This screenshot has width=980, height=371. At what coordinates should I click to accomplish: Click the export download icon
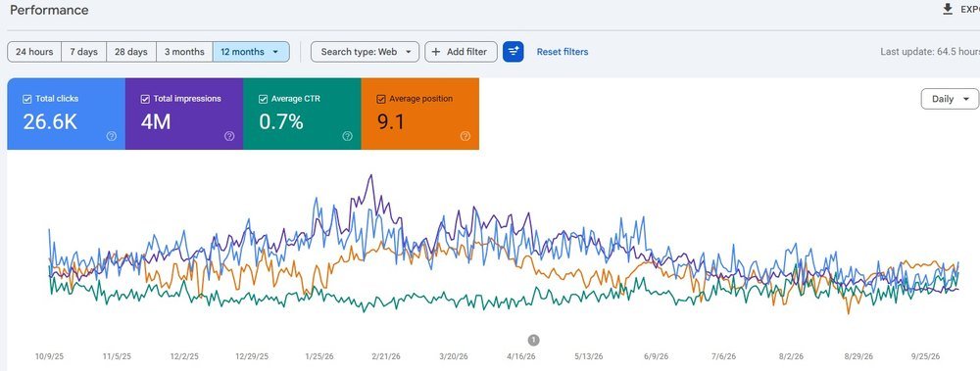point(948,10)
